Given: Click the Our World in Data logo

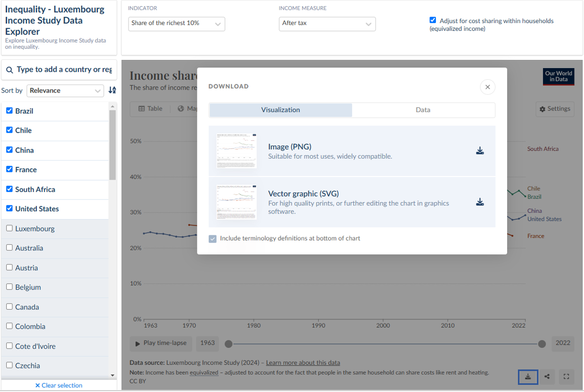Looking at the screenshot, I should pos(558,76).
